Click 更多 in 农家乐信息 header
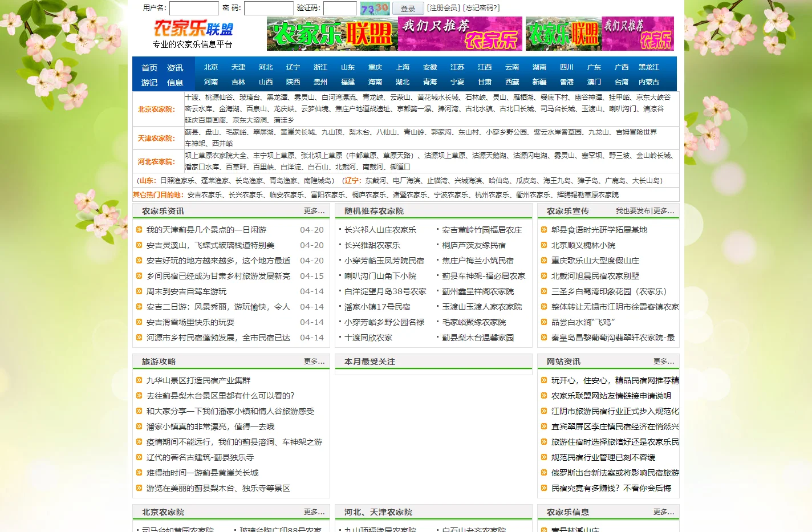 point(664,512)
